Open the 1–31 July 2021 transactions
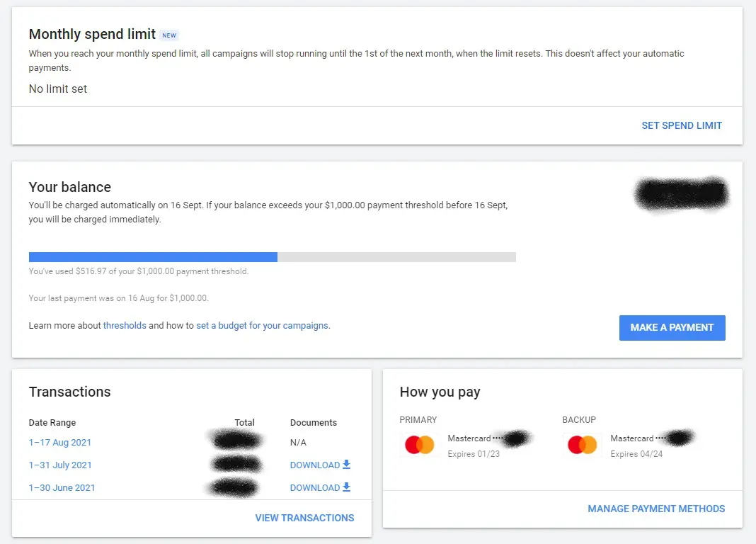This screenshot has height=544, width=756. point(60,465)
